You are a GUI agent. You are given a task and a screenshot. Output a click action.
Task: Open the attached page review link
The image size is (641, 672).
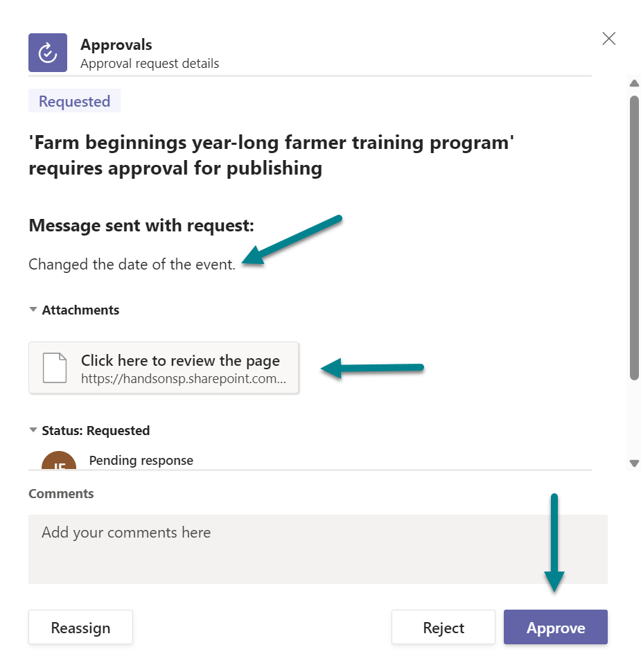[x=182, y=360]
